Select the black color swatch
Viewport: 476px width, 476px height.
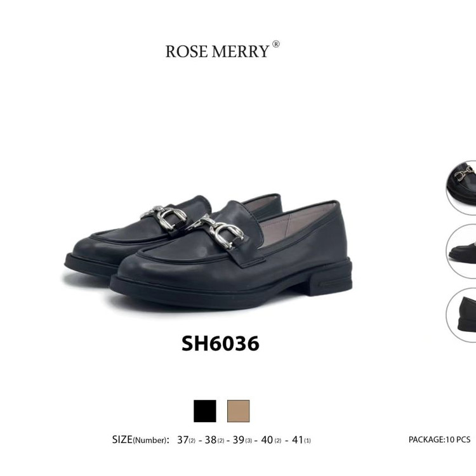(x=205, y=411)
